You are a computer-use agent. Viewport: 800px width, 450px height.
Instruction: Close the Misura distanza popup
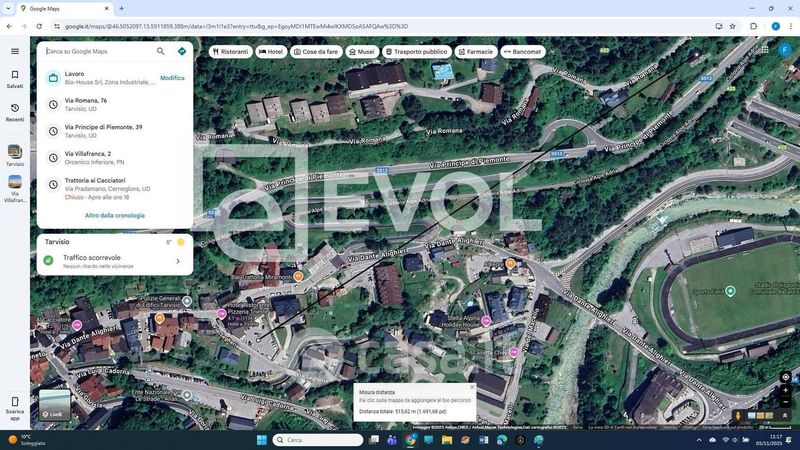(472, 387)
